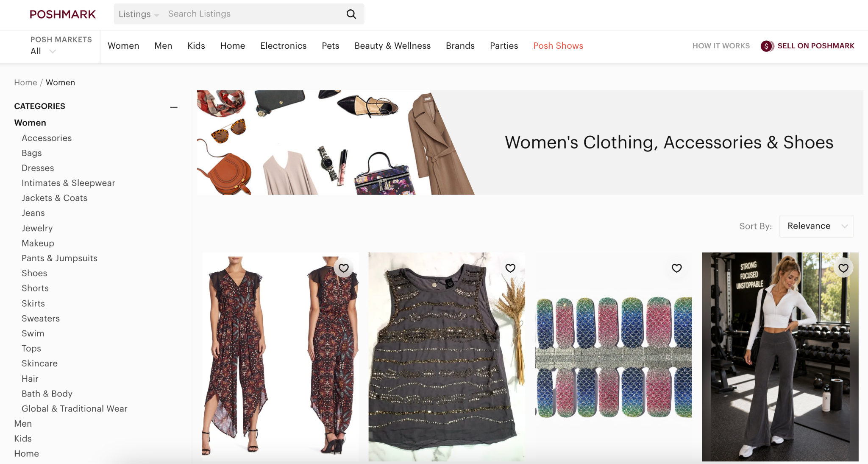Screen dimensions: 868x464
Task: Select the Jeans category
Action: pyautogui.click(x=33, y=213)
